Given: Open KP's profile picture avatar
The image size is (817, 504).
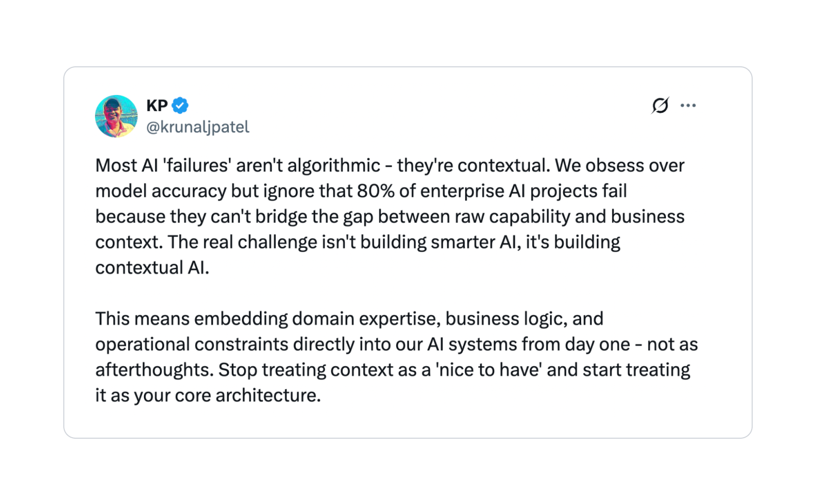Looking at the screenshot, I should (116, 116).
